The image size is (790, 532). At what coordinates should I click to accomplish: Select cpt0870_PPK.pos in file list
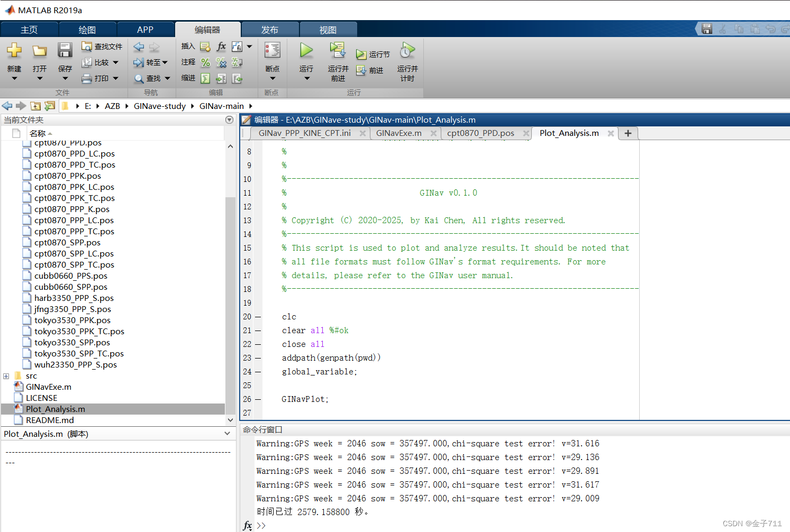68,176
